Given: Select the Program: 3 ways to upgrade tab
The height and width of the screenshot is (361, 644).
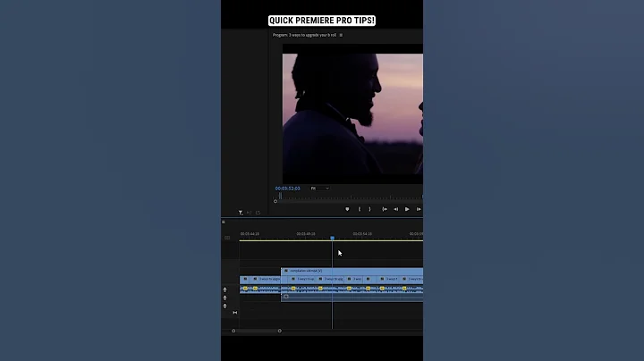Looking at the screenshot, I should (x=304, y=35).
